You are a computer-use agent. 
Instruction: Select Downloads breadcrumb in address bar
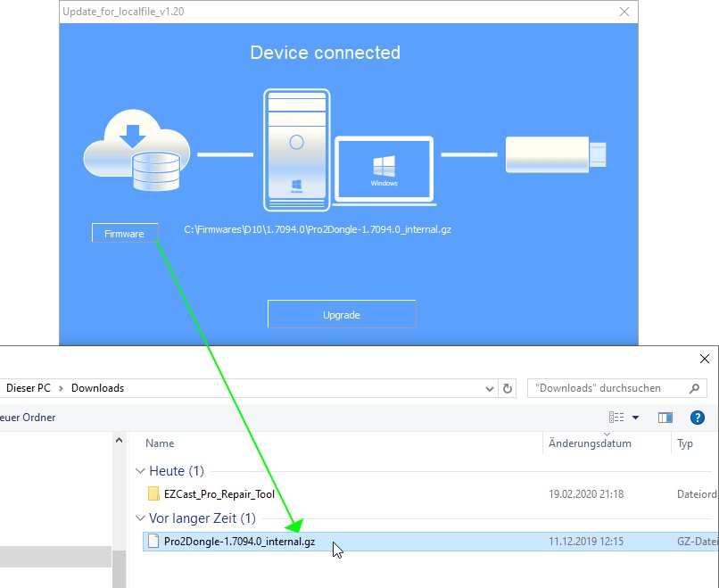tap(97, 388)
